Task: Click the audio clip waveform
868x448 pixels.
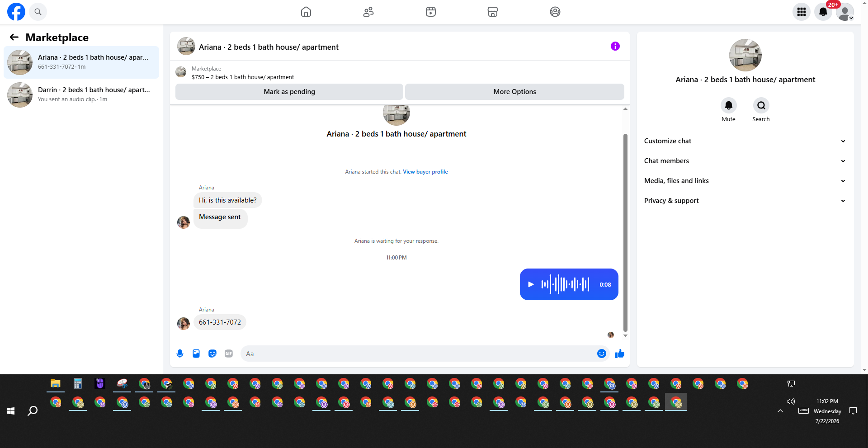Action: coord(565,284)
